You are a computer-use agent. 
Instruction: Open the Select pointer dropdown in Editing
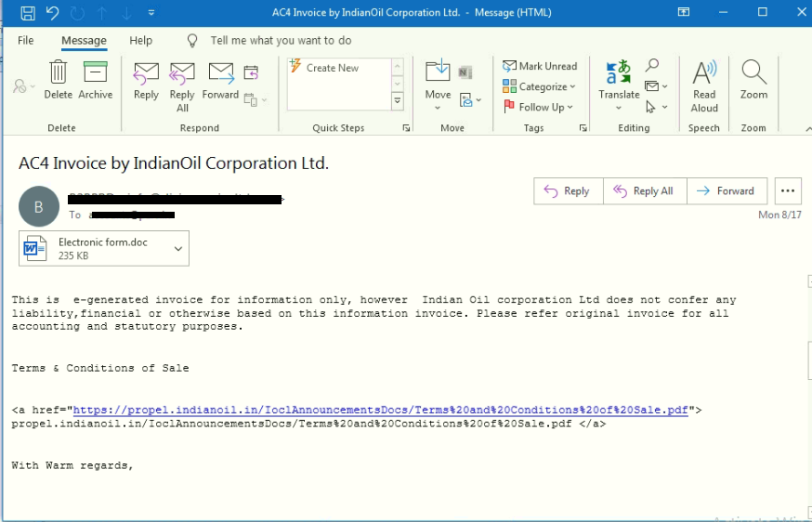[x=656, y=107]
